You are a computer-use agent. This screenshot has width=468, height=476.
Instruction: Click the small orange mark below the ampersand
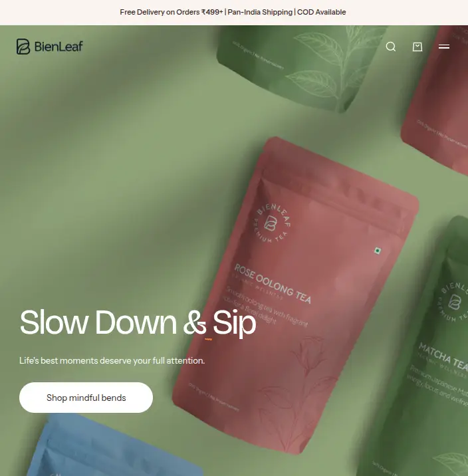pyautogui.click(x=209, y=339)
